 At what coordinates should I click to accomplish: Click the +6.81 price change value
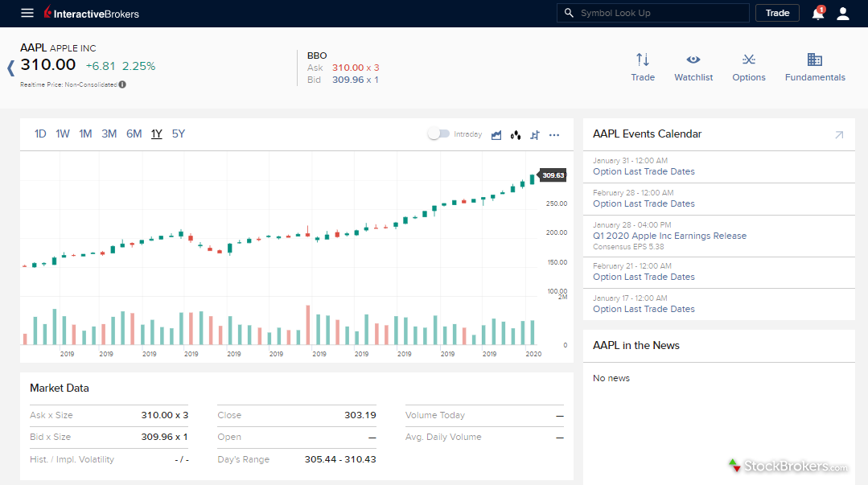[101, 67]
